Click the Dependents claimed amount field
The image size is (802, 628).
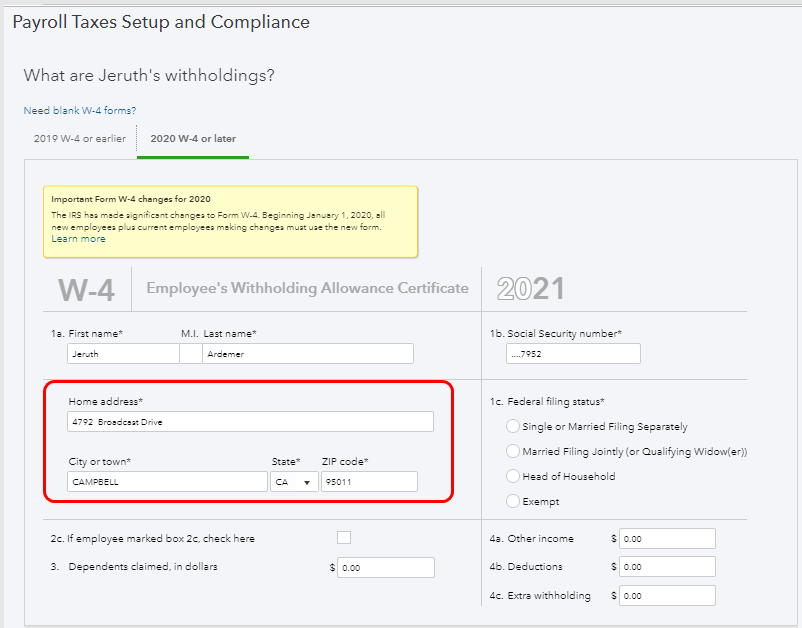pyautogui.click(x=386, y=568)
